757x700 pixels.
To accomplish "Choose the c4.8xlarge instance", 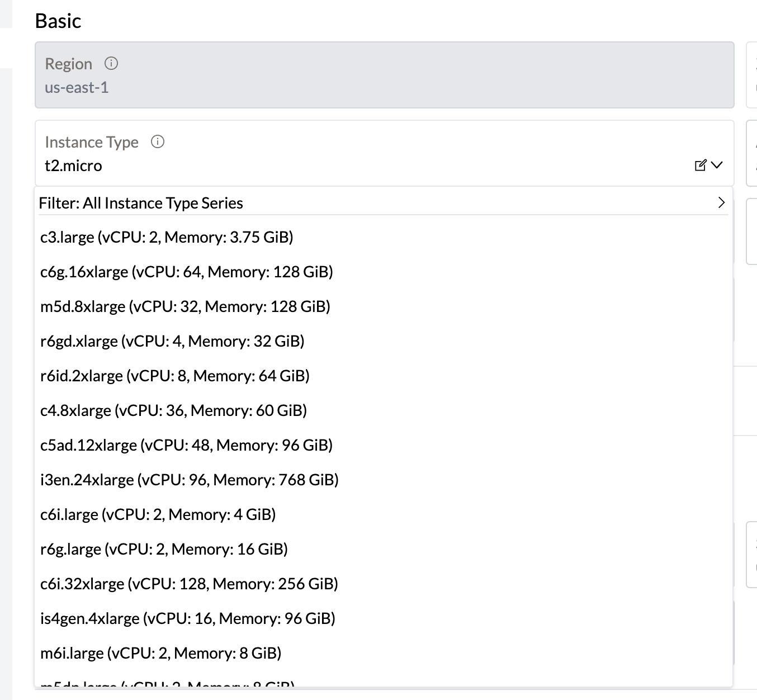I will (x=173, y=410).
